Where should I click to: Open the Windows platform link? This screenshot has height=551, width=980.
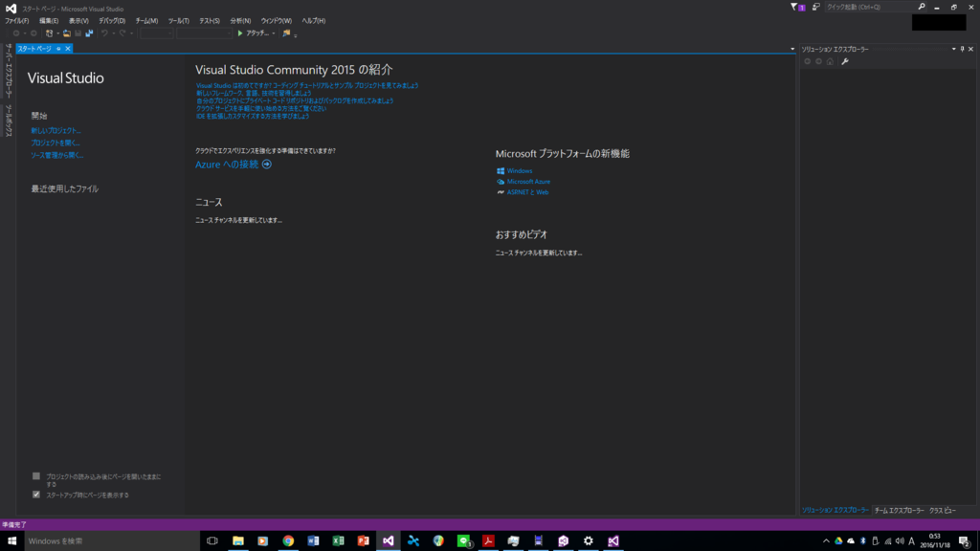tap(520, 170)
